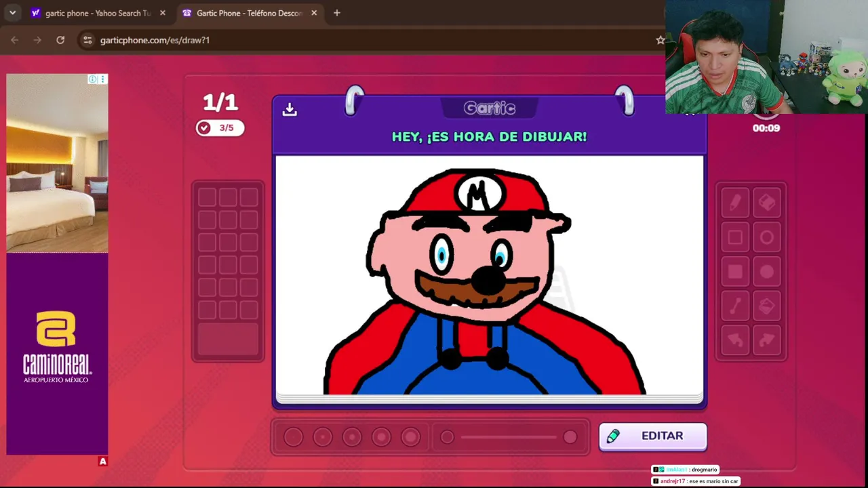The width and height of the screenshot is (868, 488).
Task: Open the hotel room advertisement image
Action: click(x=57, y=163)
